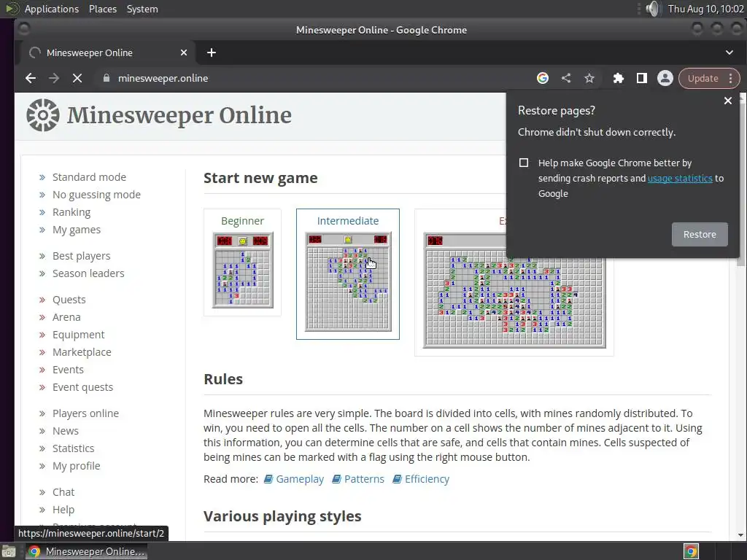The width and height of the screenshot is (747, 560).
Task: Open Marketplace page
Action: pos(82,352)
